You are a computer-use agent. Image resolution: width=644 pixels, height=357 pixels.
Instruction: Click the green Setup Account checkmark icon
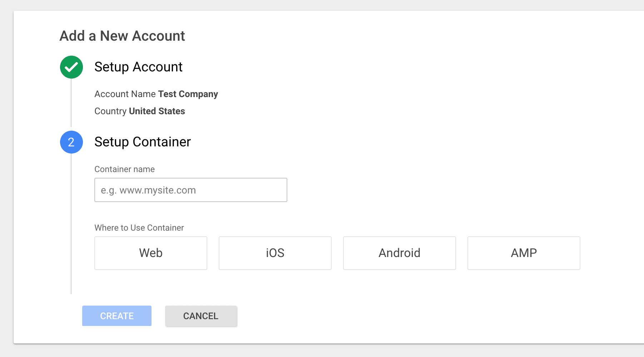click(x=71, y=67)
